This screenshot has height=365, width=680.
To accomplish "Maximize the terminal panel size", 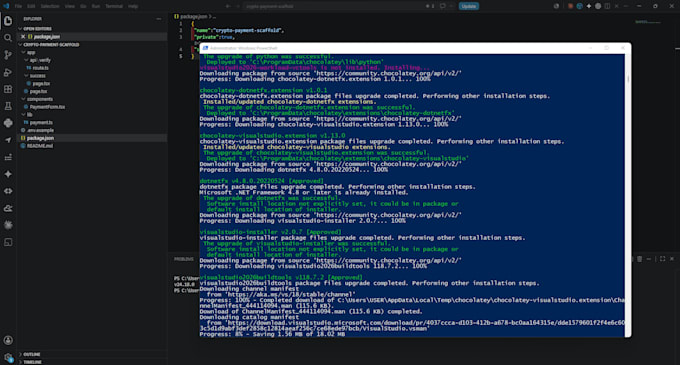I will click(662, 259).
